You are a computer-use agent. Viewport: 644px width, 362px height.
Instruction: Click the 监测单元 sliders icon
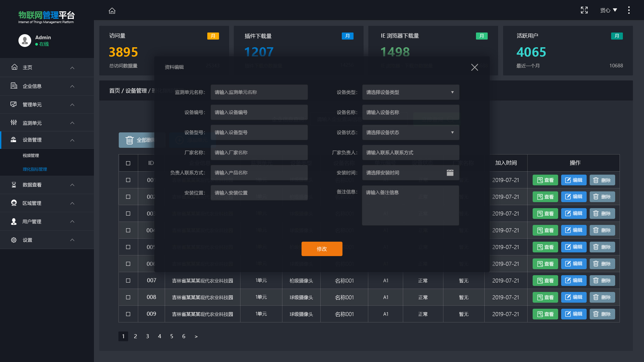tap(14, 123)
